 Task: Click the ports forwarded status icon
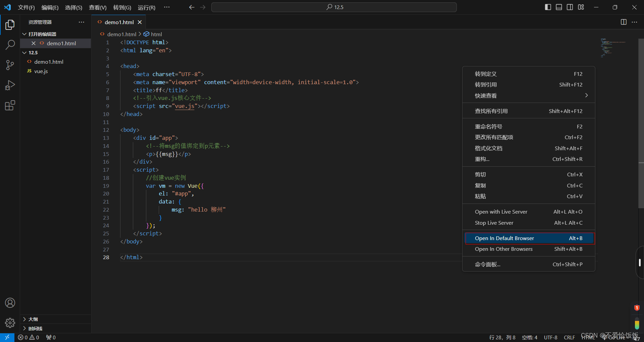pos(51,337)
